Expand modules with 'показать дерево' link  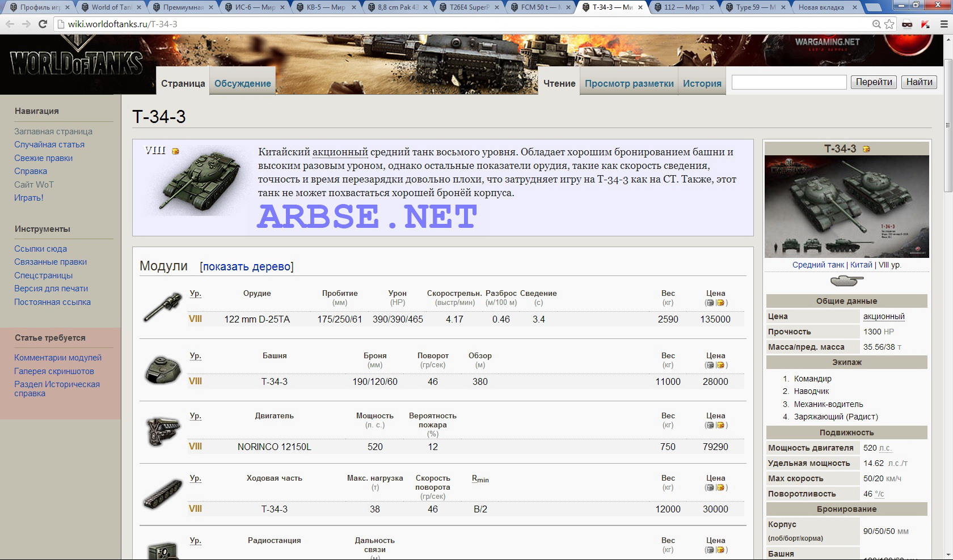(x=247, y=266)
